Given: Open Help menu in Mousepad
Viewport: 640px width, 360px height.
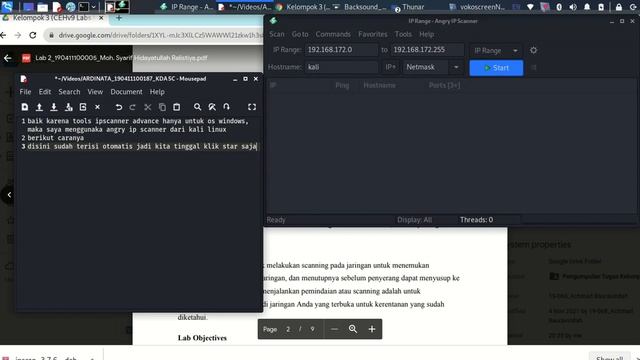Looking at the screenshot, I should click(157, 92).
